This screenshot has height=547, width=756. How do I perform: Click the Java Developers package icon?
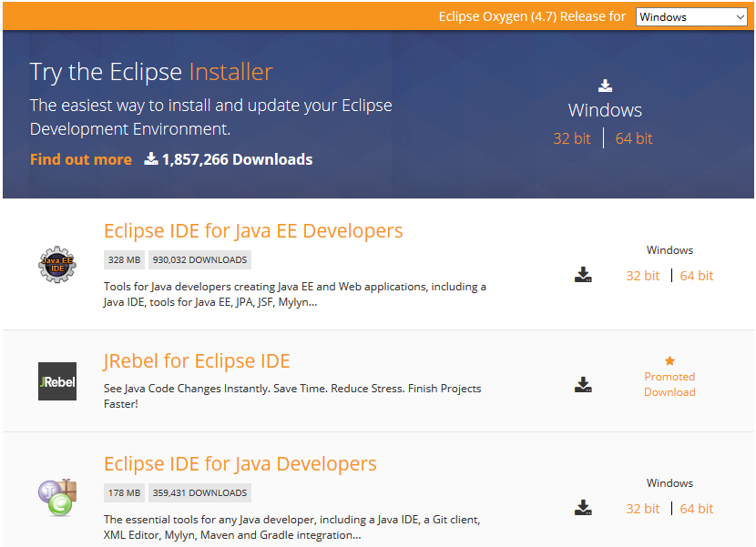coord(57,497)
